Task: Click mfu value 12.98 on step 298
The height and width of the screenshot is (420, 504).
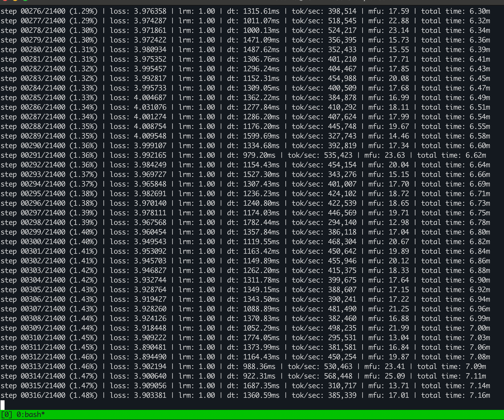Action: pyautogui.click(x=399, y=222)
